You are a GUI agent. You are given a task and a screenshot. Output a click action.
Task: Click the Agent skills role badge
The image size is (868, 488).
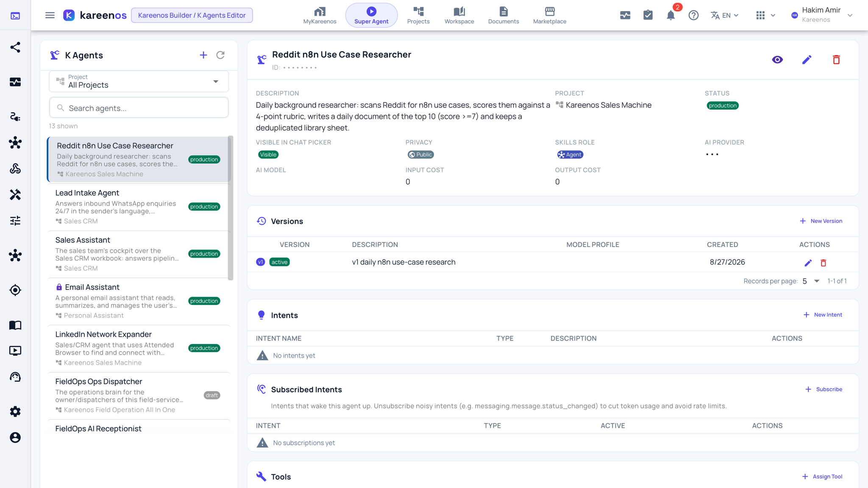[x=570, y=155]
